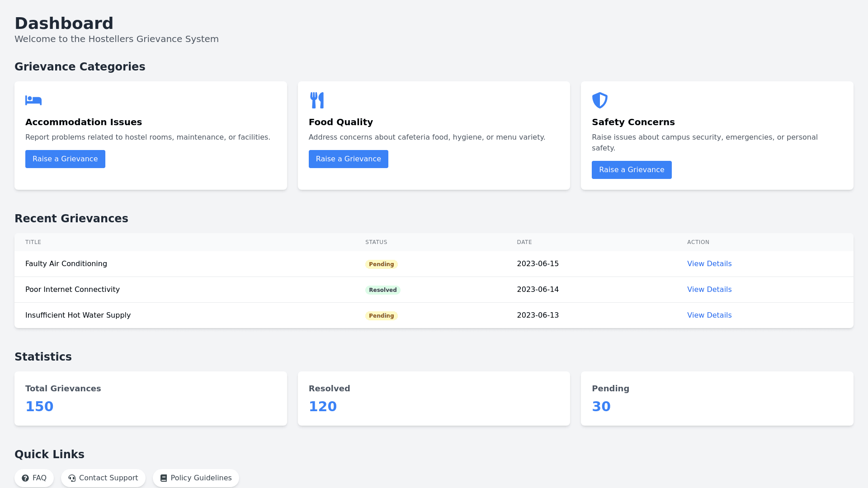The width and height of the screenshot is (868, 488).
Task: View details of Poor Internet Connectivity
Action: pyautogui.click(x=709, y=290)
